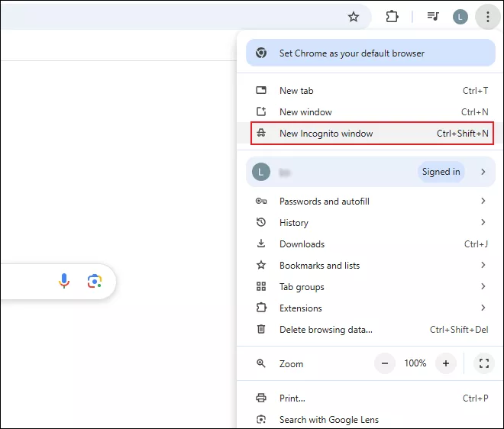Click the Ctrl+Shift+Del shortcut text
The width and height of the screenshot is (504, 429).
point(459,329)
